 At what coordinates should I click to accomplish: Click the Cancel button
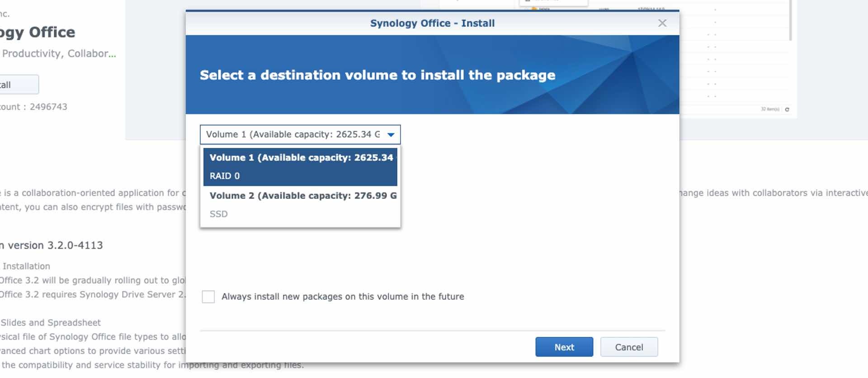629,347
